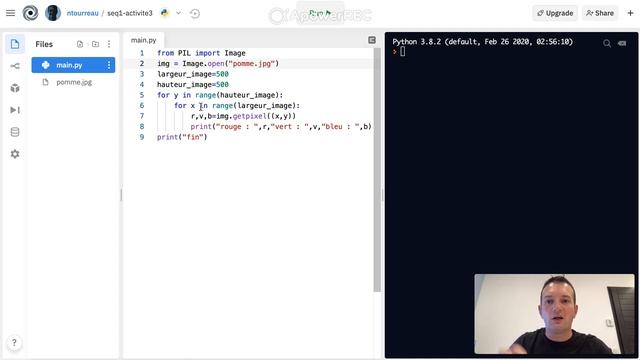640x360 pixels.
Task: Search the console with magnifier icon
Action: click(x=607, y=43)
